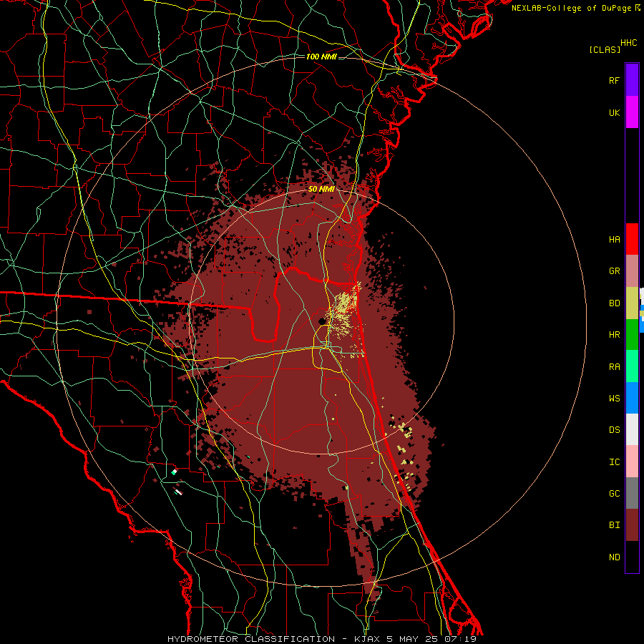Click the WS blue legend swatch
This screenshot has height=644, width=644.
click(x=632, y=398)
